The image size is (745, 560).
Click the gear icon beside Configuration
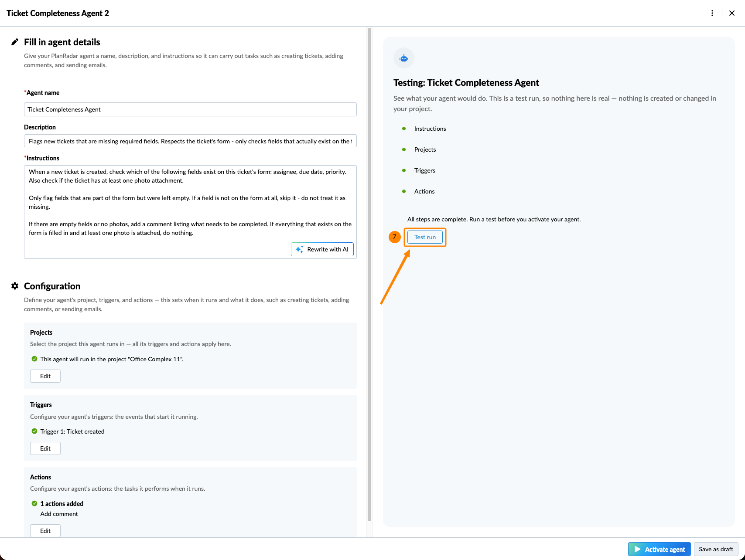[15, 286]
